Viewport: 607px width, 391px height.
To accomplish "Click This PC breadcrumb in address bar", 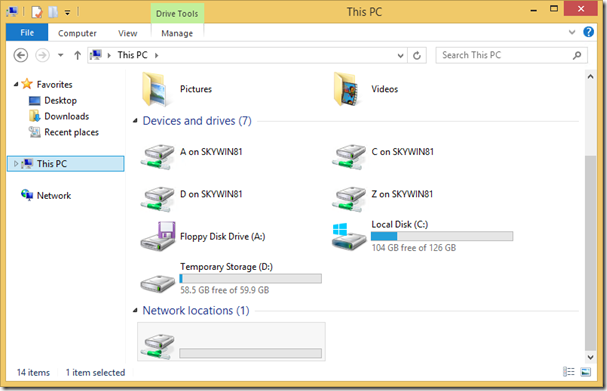I will click(133, 55).
